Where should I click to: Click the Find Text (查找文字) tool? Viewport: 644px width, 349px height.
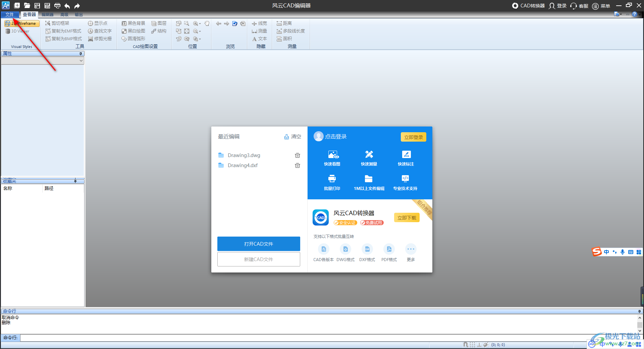tap(100, 31)
